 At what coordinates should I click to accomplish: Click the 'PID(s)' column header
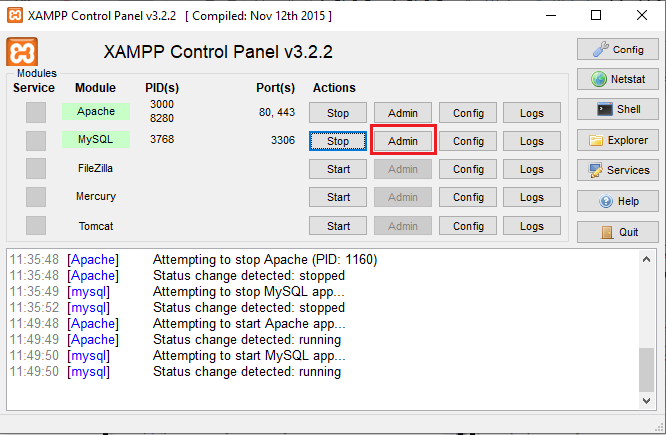(x=162, y=88)
